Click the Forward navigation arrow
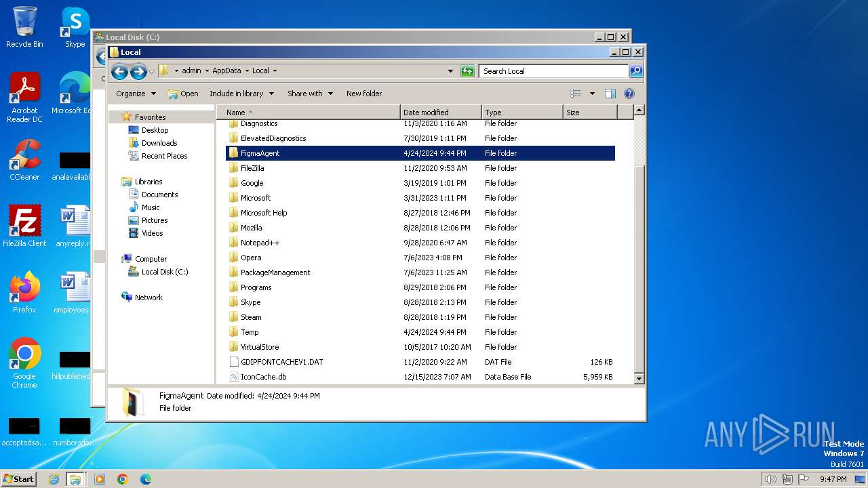Image resolution: width=868 pixels, height=488 pixels. 138,71
